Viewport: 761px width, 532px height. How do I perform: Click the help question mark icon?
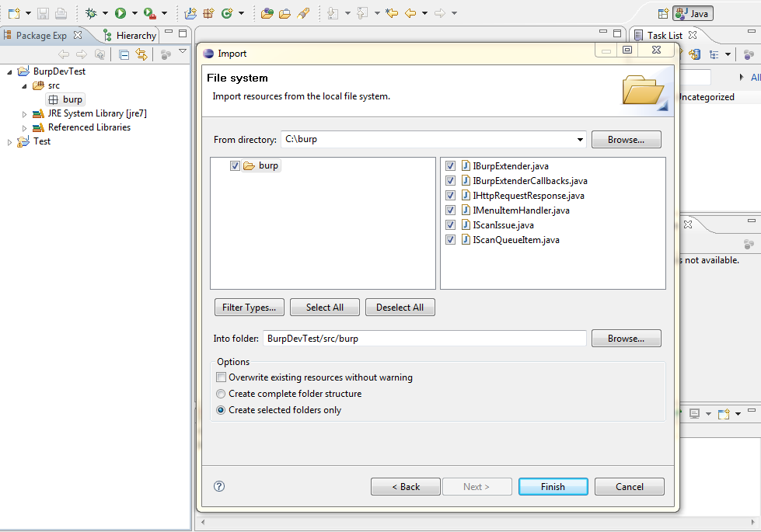coord(219,486)
